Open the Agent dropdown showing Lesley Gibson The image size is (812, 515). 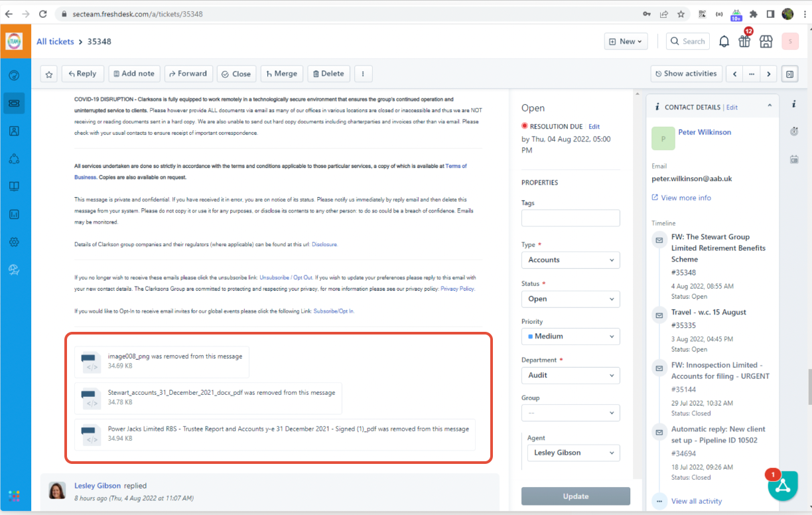click(x=574, y=453)
